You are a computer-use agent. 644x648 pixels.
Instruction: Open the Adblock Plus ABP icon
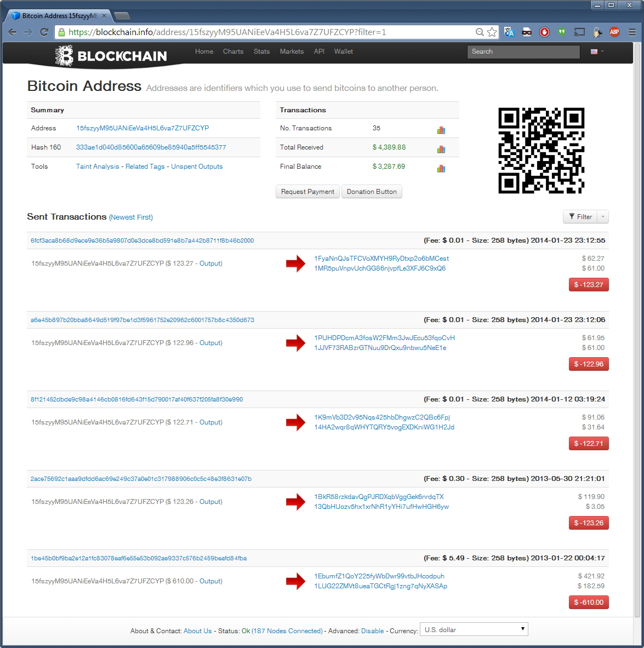(x=614, y=32)
